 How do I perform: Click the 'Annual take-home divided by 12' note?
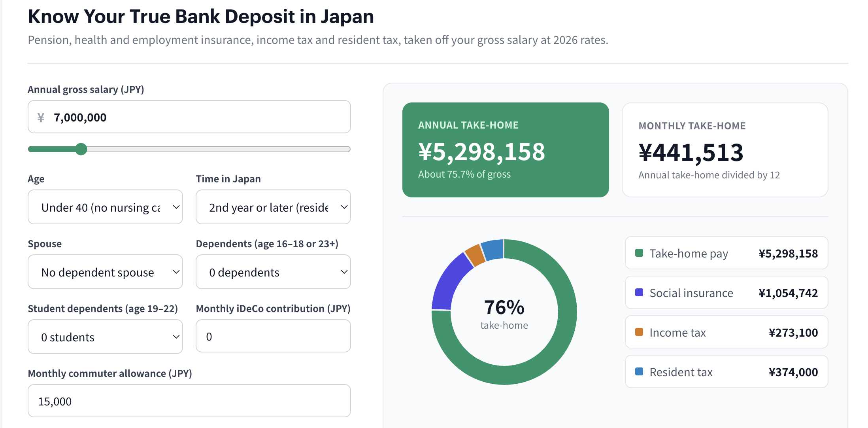[x=709, y=175]
